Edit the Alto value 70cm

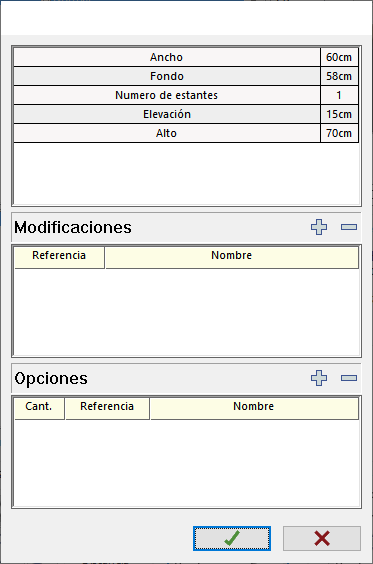tap(339, 133)
